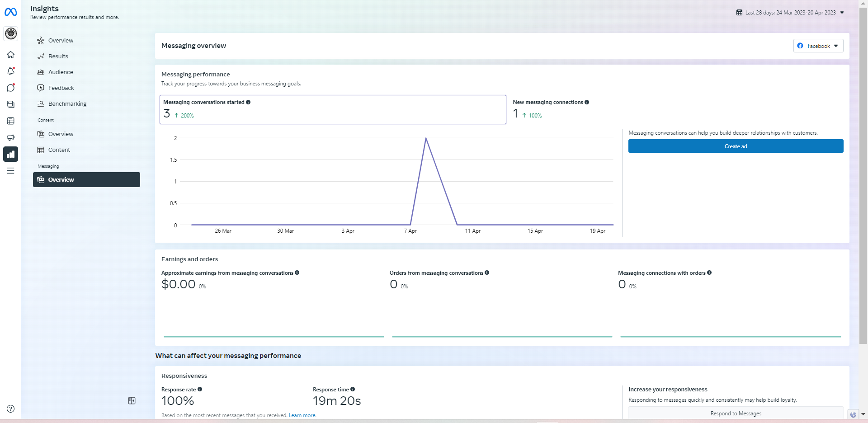
Task: Open the Help question mark icon
Action: pos(10,409)
